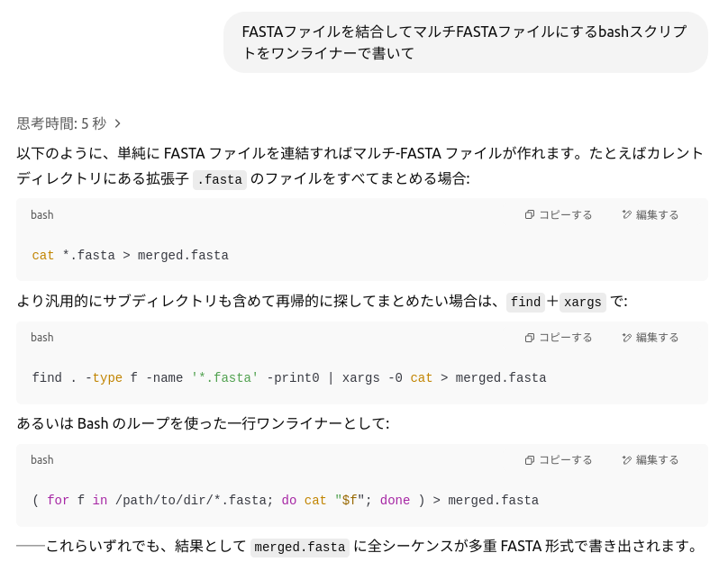This screenshot has height=571, width=728.
Task: Edit the cat *.fasta code block
Action: [651, 215]
